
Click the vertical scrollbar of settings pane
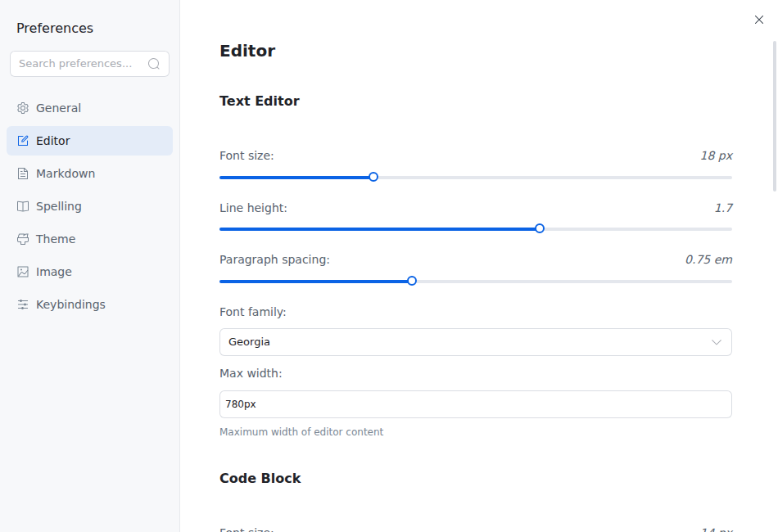click(x=775, y=116)
